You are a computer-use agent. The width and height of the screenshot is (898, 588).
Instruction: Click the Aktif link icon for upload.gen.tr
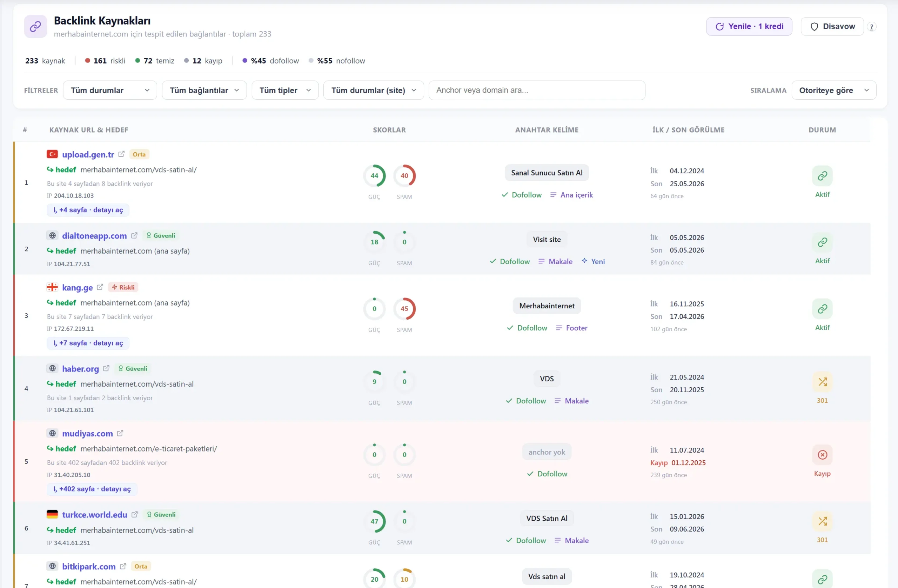pyautogui.click(x=822, y=175)
